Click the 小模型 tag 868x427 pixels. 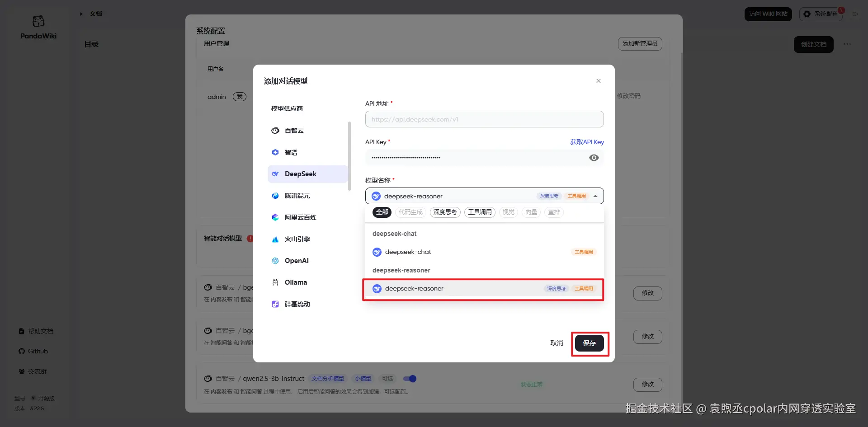[363, 379]
